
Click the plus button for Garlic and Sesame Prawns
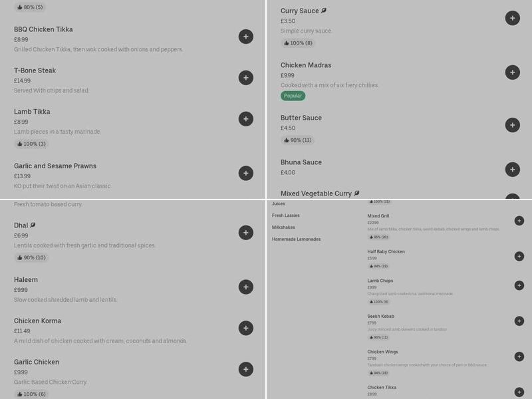click(x=246, y=174)
